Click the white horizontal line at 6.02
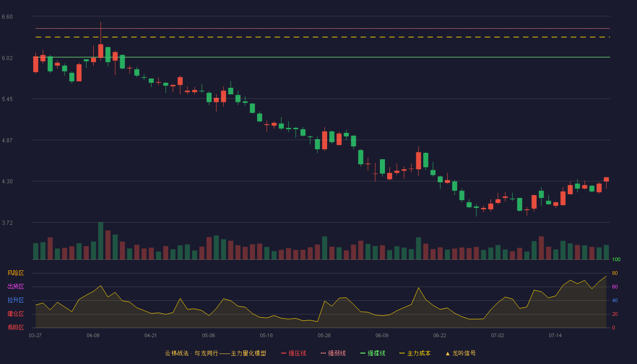 click(321, 57)
